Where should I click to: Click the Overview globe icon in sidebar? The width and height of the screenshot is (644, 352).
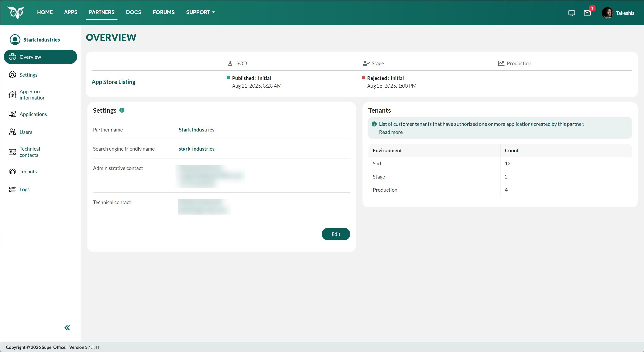click(12, 57)
